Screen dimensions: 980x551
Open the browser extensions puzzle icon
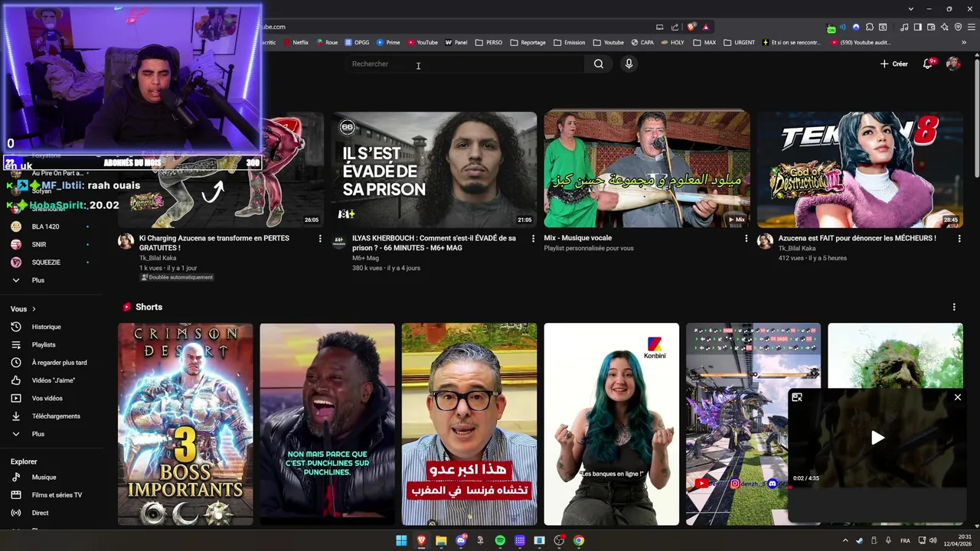870,27
